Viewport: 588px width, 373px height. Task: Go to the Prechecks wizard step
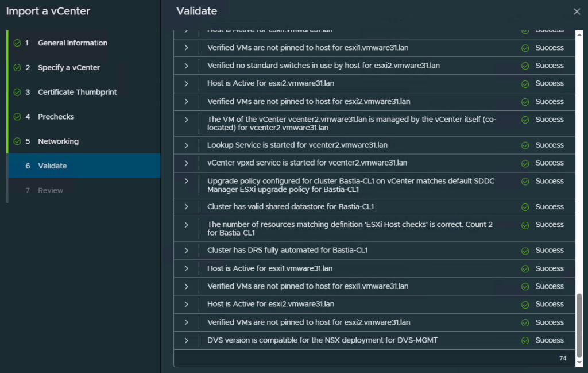point(56,117)
